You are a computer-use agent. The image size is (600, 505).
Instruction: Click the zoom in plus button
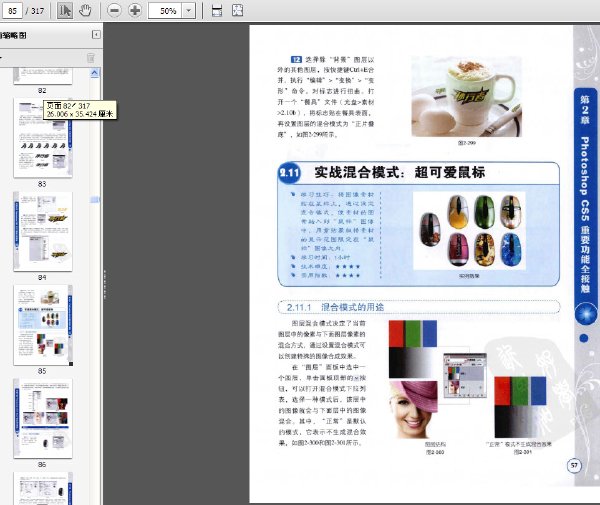tap(135, 10)
